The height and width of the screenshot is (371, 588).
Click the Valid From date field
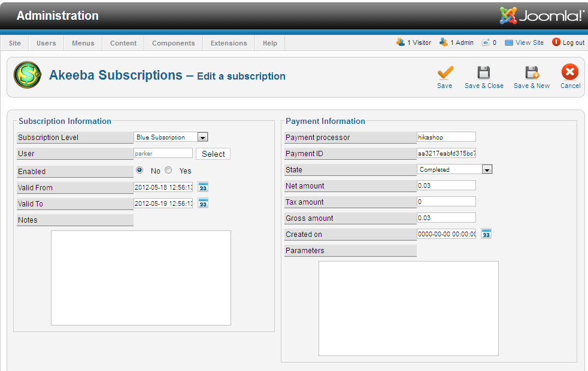(163, 187)
